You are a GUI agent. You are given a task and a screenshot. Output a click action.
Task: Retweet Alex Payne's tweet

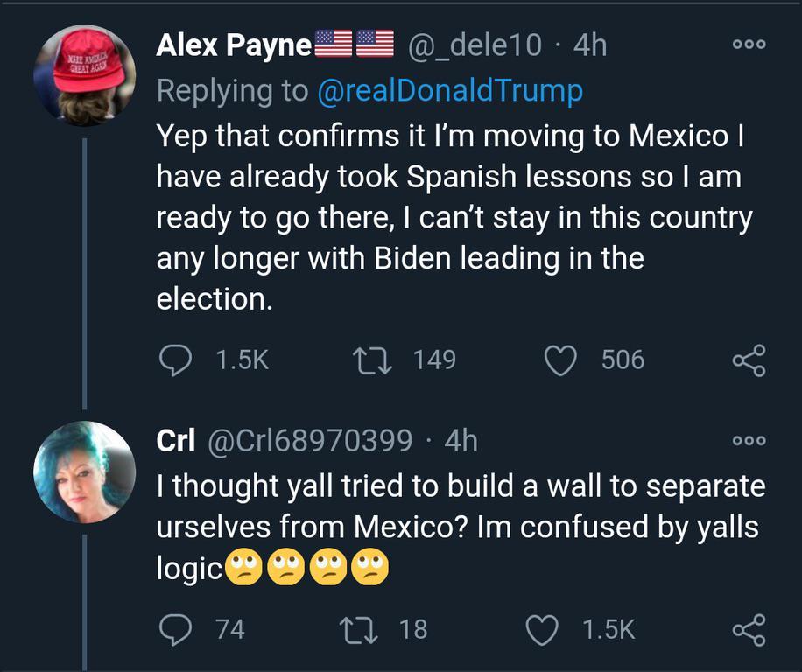coord(363,360)
